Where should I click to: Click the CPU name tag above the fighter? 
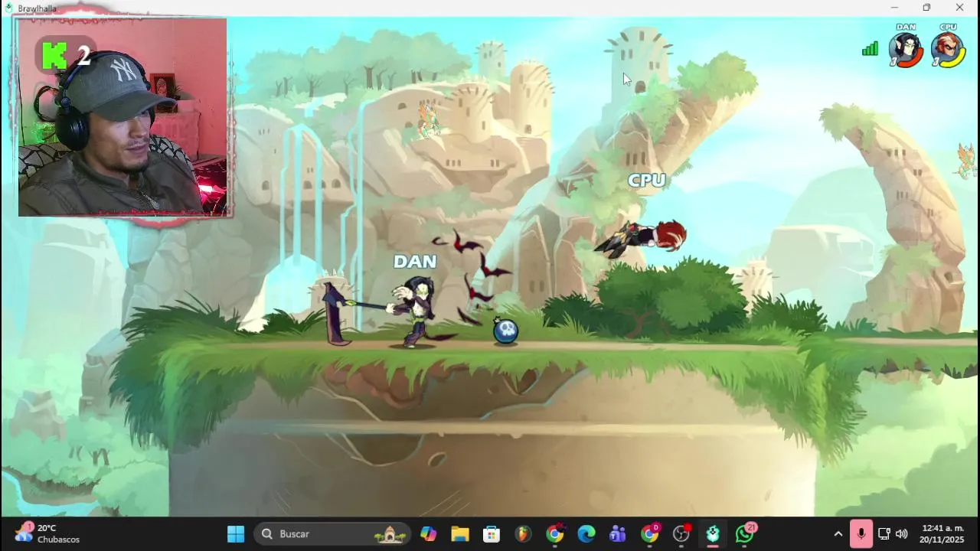click(647, 181)
